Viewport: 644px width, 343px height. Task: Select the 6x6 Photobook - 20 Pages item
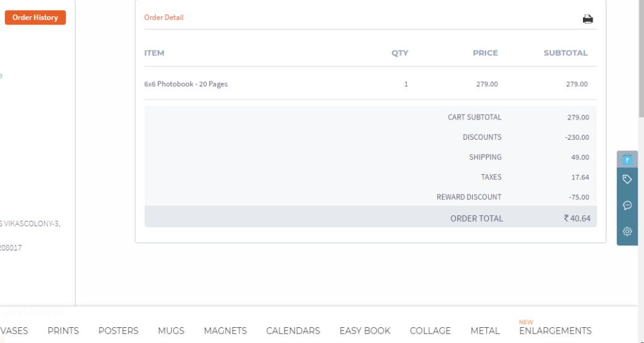(x=186, y=84)
